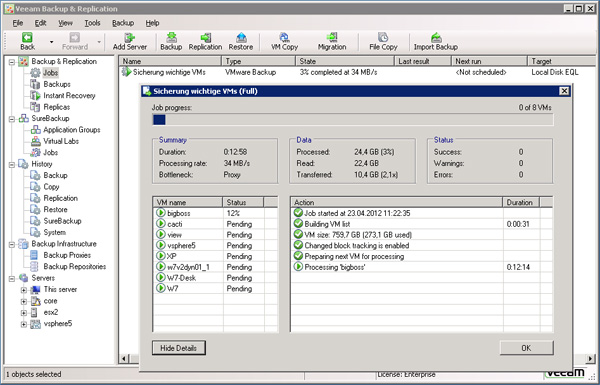Click the Next run column header
600x385 pixels.
pyautogui.click(x=489, y=61)
